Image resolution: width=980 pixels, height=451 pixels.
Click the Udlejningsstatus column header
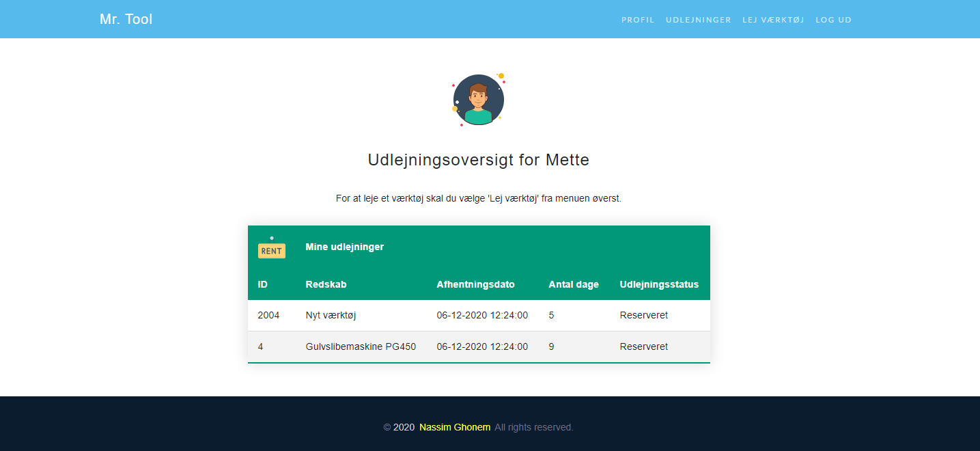pyautogui.click(x=659, y=284)
